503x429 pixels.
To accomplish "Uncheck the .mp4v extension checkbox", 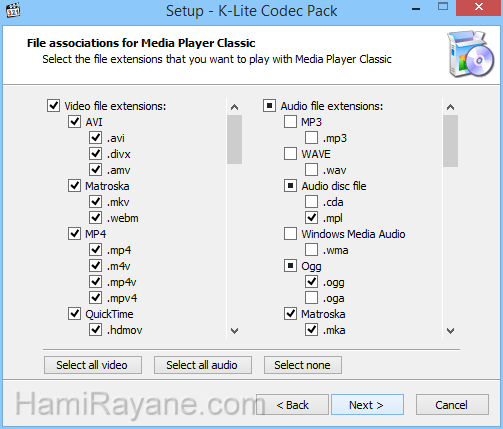I will (x=96, y=281).
